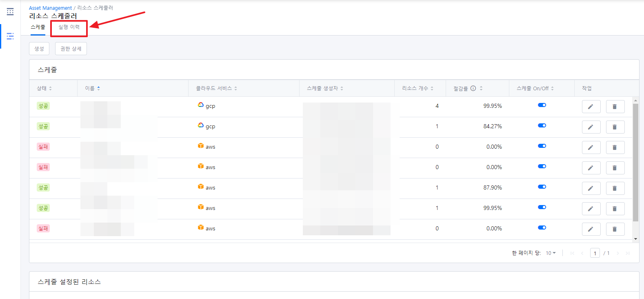This screenshot has width=644, height=299.
Task: Toggle the last row's schedule On/Off switch
Action: click(542, 228)
